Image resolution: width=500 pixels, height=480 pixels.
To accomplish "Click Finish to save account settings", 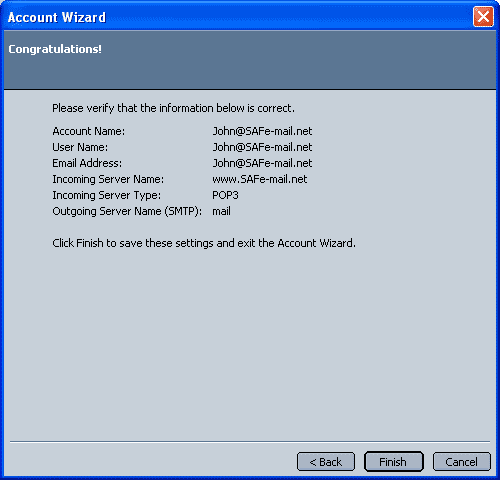I will tap(394, 462).
